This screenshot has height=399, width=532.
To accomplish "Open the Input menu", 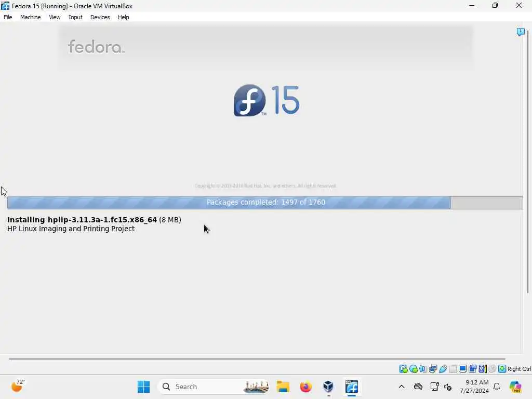I will [75, 17].
